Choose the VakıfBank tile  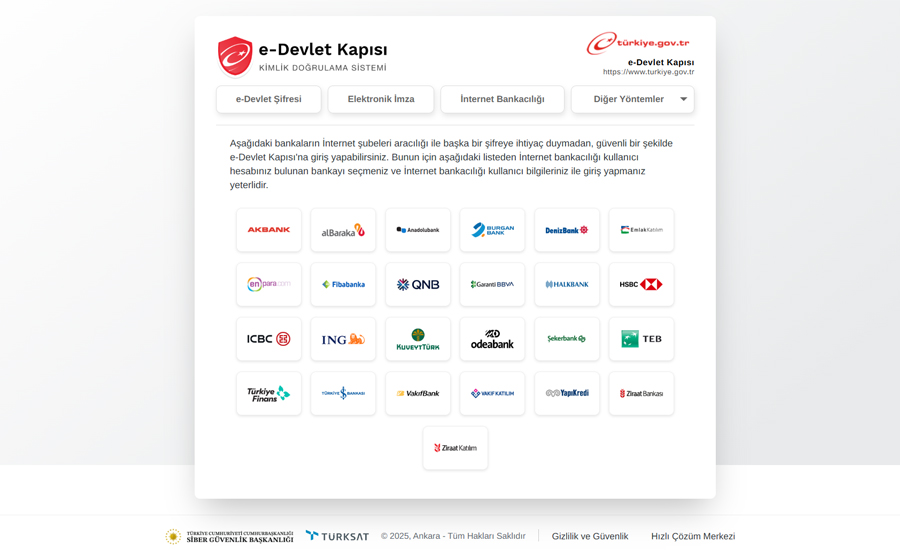tap(418, 393)
